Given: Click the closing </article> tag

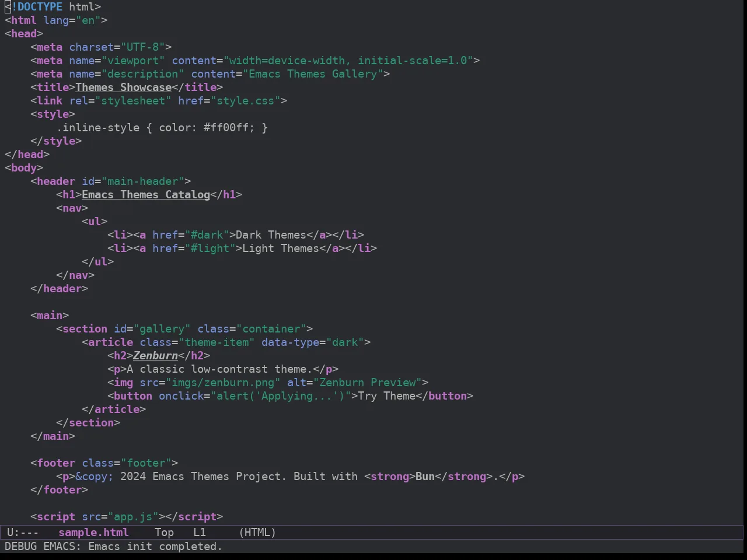Looking at the screenshot, I should [114, 409].
